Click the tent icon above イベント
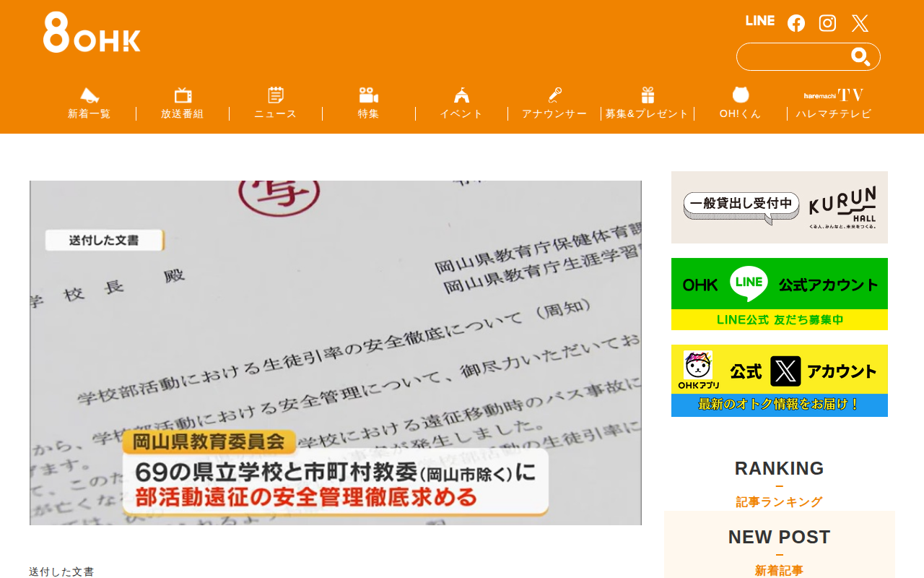Image resolution: width=924 pixels, height=578 pixels. point(462,95)
